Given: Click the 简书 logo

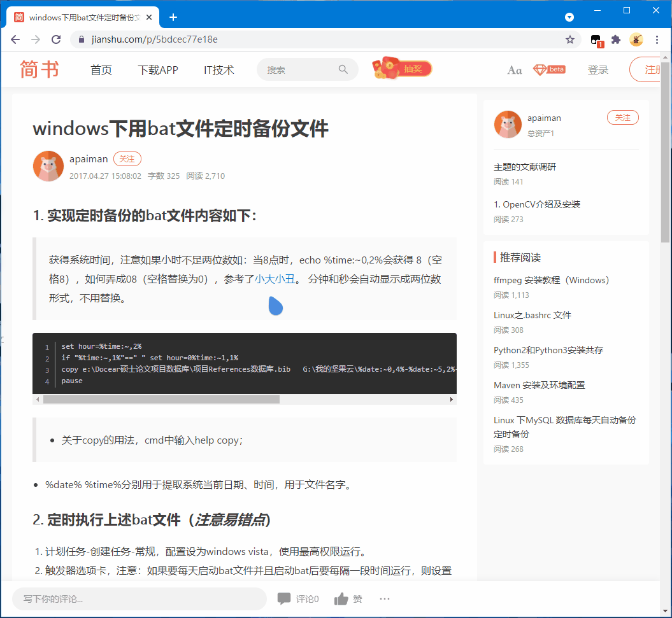Looking at the screenshot, I should (39, 69).
